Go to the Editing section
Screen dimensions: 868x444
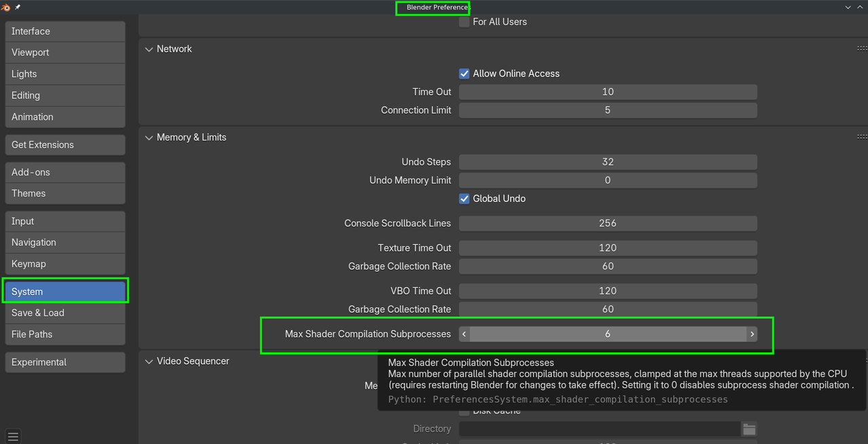click(65, 96)
